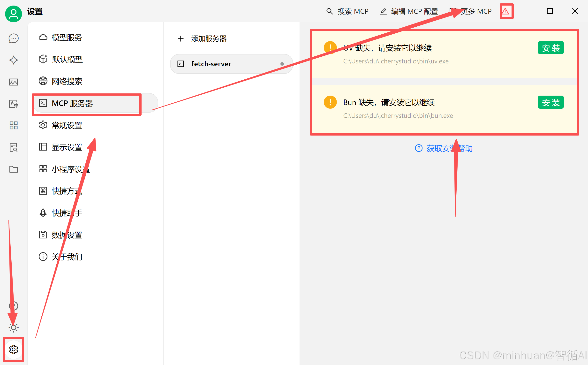The image size is (588, 365).
Task: Open the chat assistant sidebar icon
Action: click(14, 38)
